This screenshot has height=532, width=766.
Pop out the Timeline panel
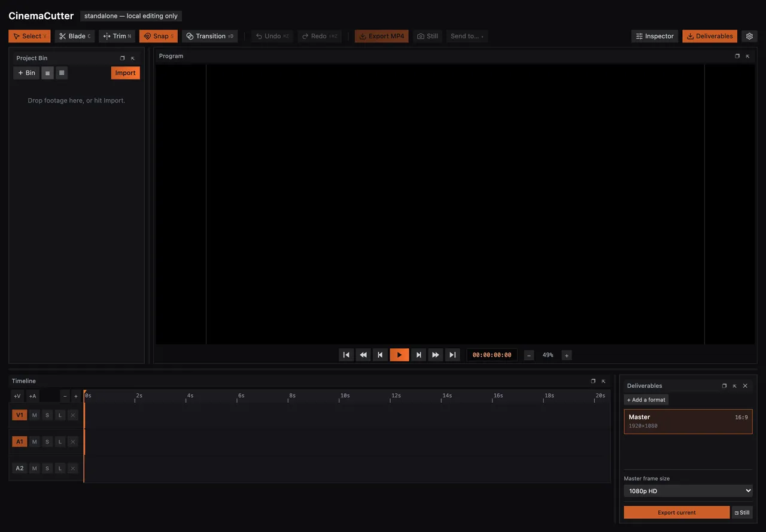(593, 381)
